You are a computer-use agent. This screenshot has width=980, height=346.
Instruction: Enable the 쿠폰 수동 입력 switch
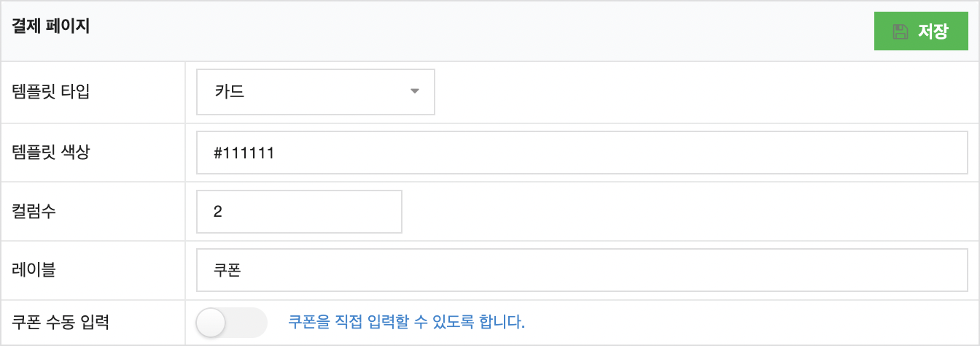tap(232, 323)
